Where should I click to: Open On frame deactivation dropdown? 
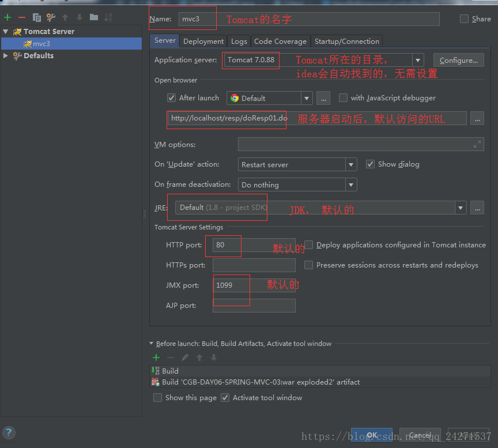pos(351,185)
